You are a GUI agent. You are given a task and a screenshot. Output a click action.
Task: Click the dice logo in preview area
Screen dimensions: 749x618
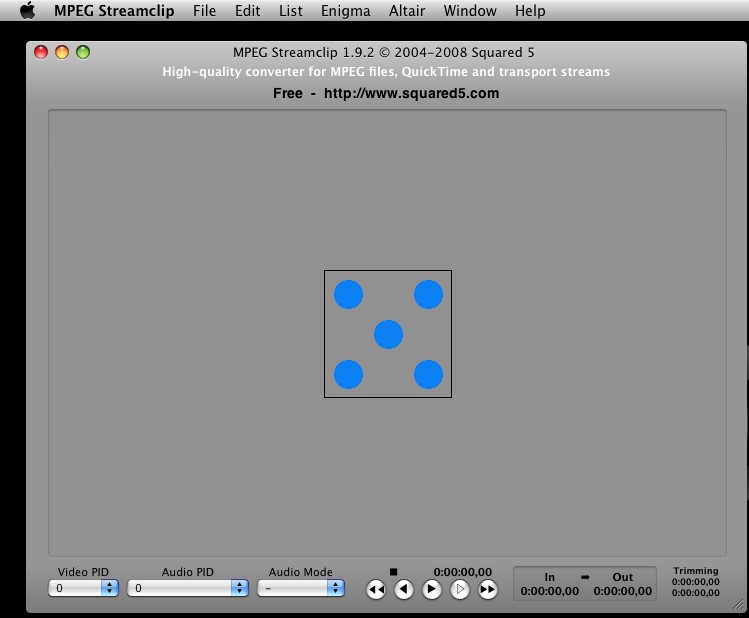pos(388,334)
